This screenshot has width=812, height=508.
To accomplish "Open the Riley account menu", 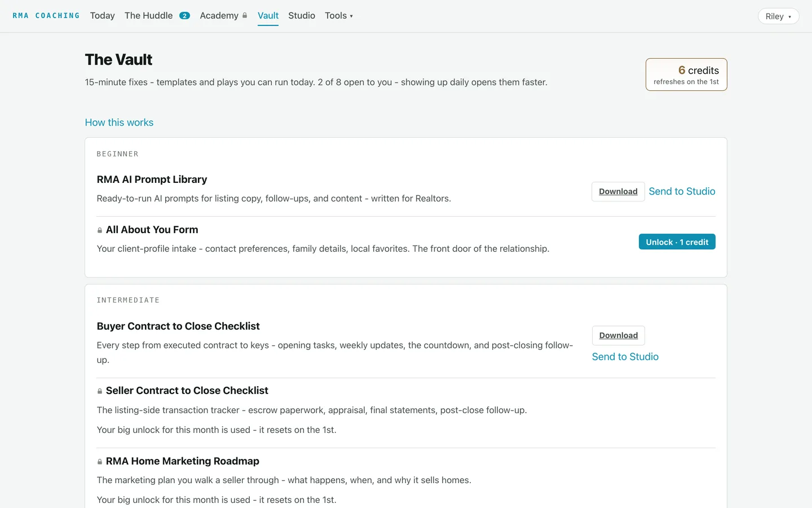I will pyautogui.click(x=778, y=16).
